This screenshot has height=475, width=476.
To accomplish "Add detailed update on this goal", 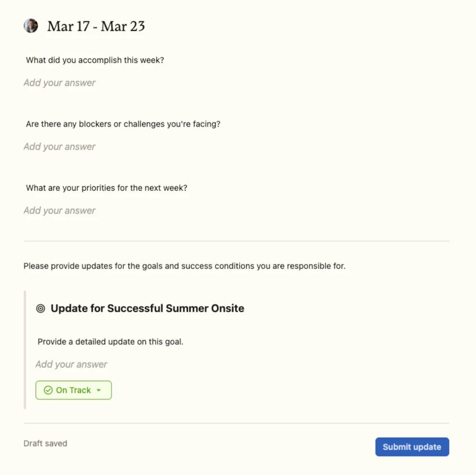I will pos(242,364).
